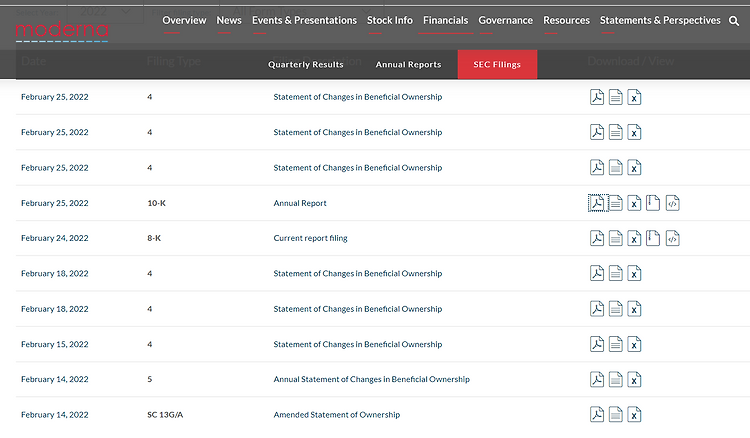Open the Statements & Perspectives menu
The image size is (750, 438).
(660, 20)
